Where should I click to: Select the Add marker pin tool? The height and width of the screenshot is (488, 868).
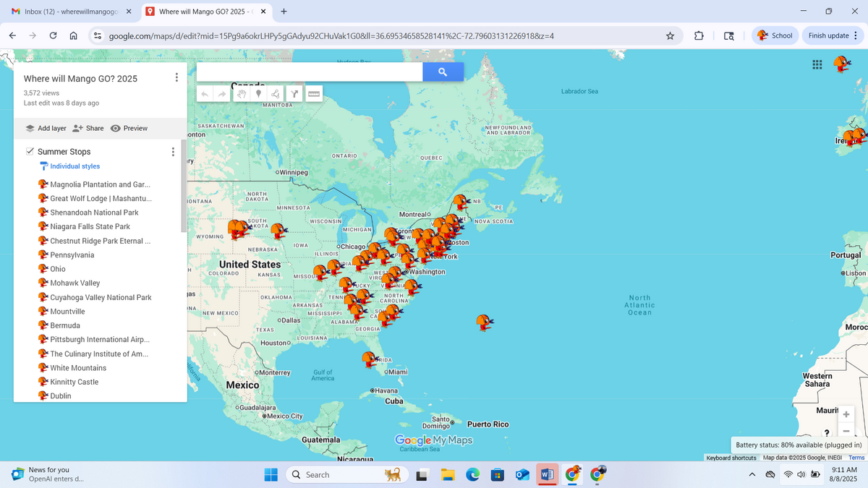259,94
